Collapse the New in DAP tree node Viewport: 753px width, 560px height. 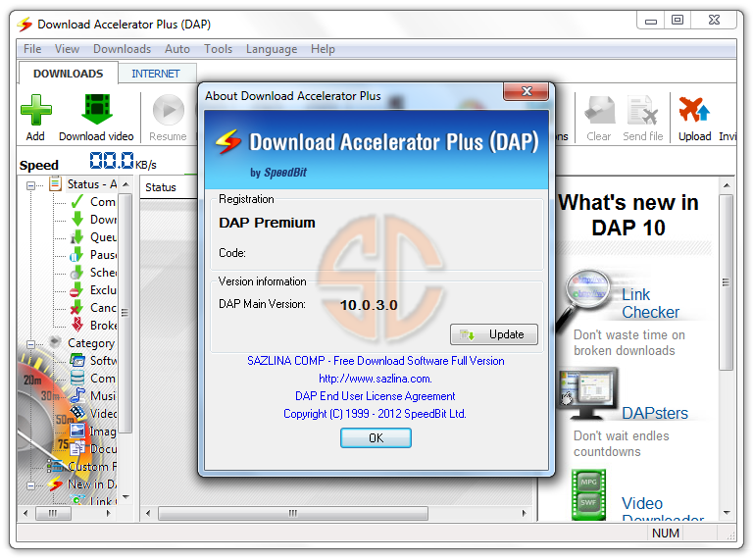point(30,485)
